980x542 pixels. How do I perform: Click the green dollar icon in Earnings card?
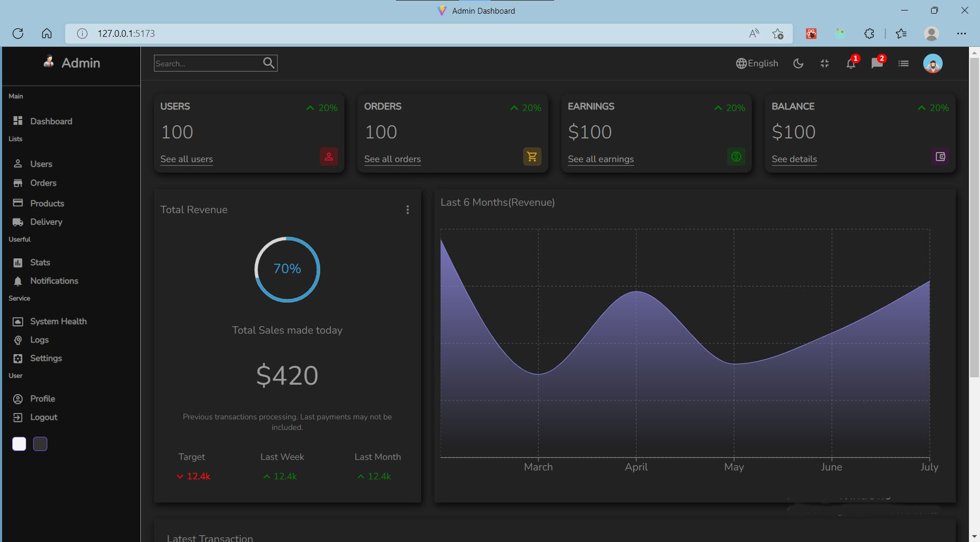tap(736, 156)
